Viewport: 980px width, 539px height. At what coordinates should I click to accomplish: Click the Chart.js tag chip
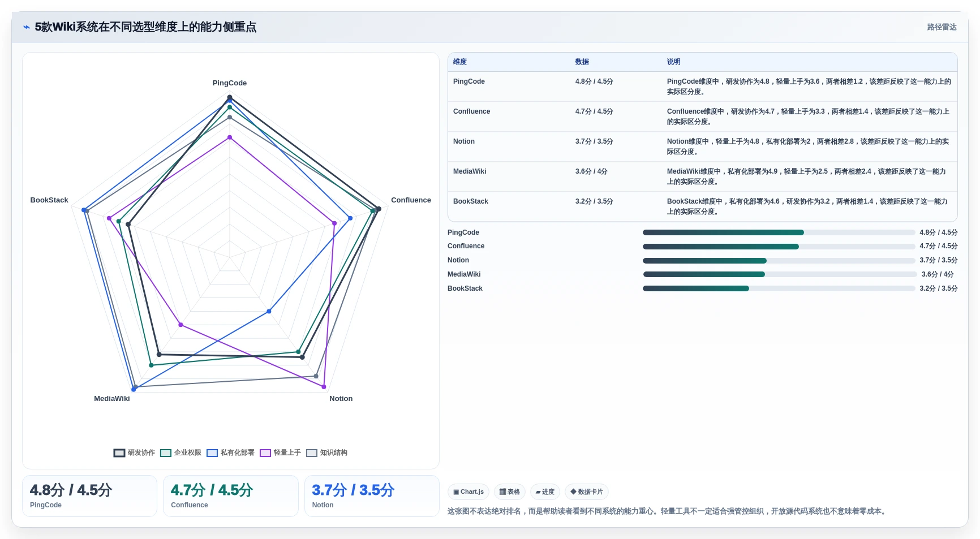click(x=468, y=491)
